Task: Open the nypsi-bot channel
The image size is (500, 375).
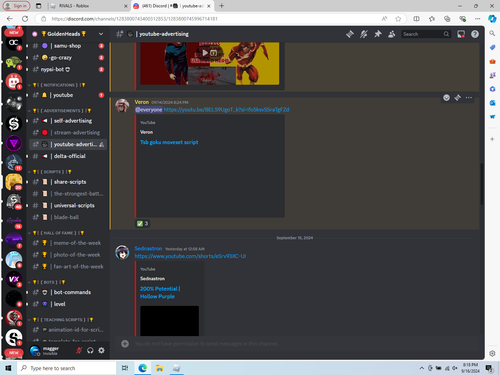Action: pyautogui.click(x=68, y=69)
